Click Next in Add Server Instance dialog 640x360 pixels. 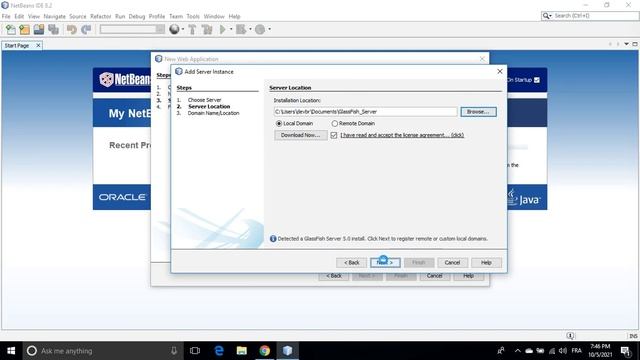point(385,262)
